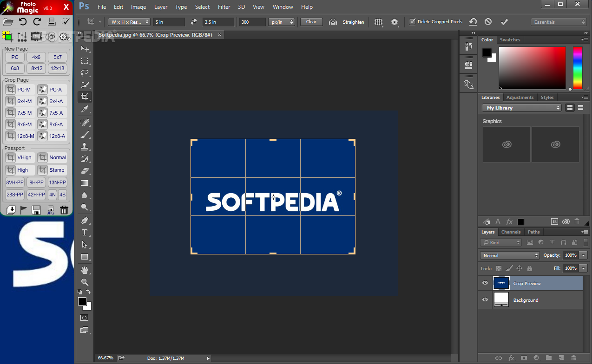592x364 pixels.
Task: Open the layer Kind filter dropdown
Action: 501,242
